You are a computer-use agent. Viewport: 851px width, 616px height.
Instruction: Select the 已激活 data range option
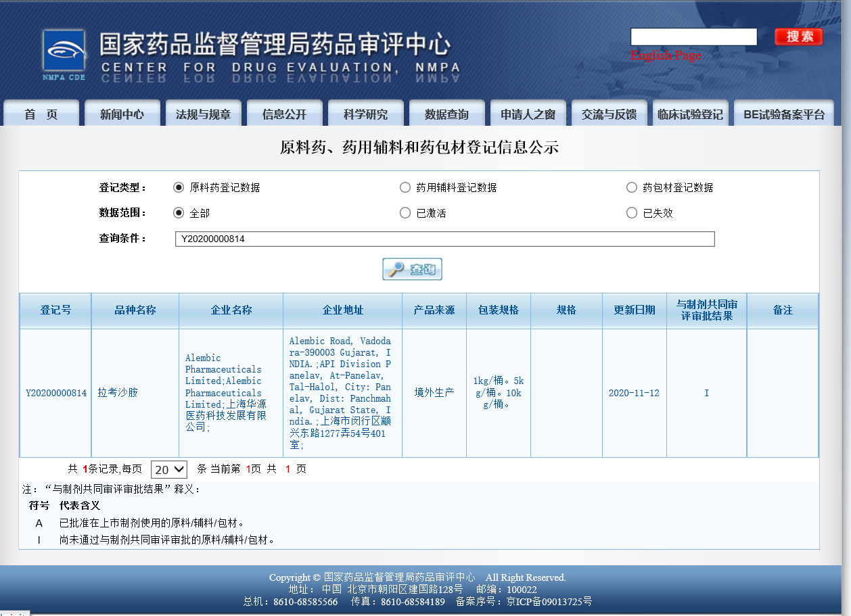tap(405, 212)
